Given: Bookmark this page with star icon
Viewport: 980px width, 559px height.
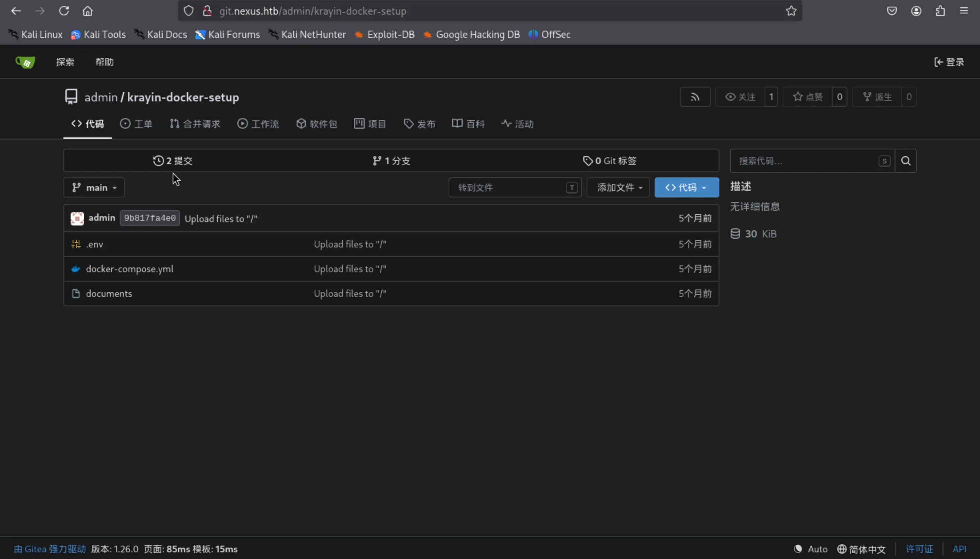Looking at the screenshot, I should click(791, 11).
